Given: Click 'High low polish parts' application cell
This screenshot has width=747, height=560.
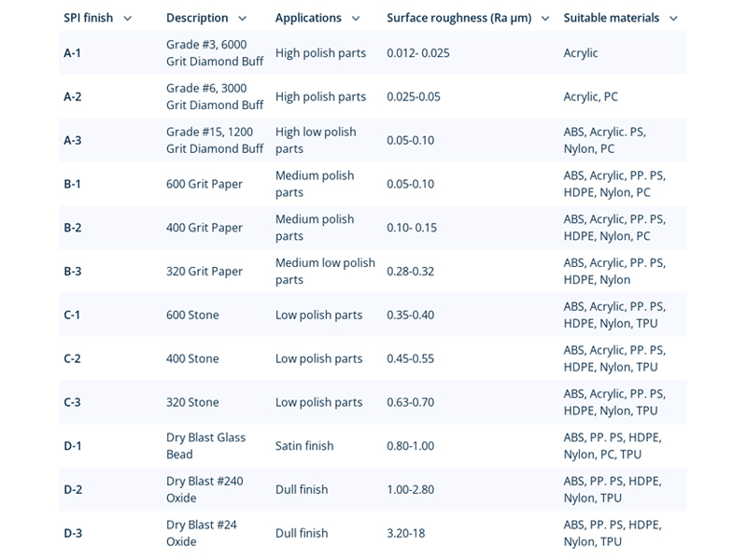Looking at the screenshot, I should coord(316,141).
